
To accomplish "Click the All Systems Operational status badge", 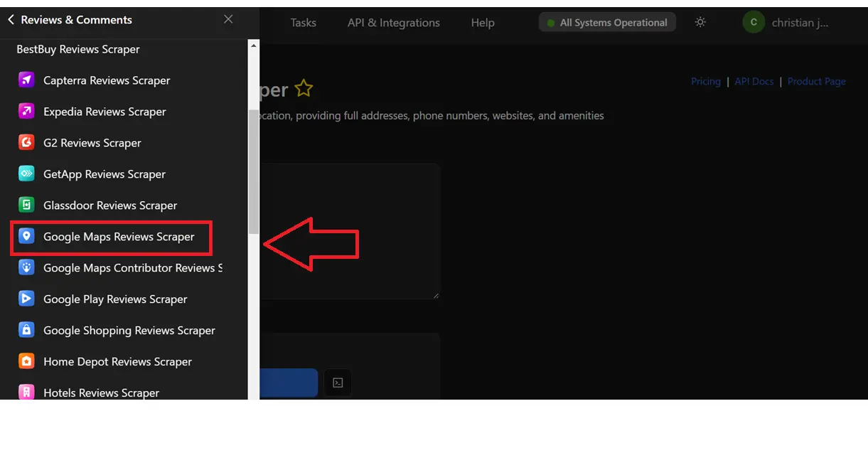I will point(606,23).
